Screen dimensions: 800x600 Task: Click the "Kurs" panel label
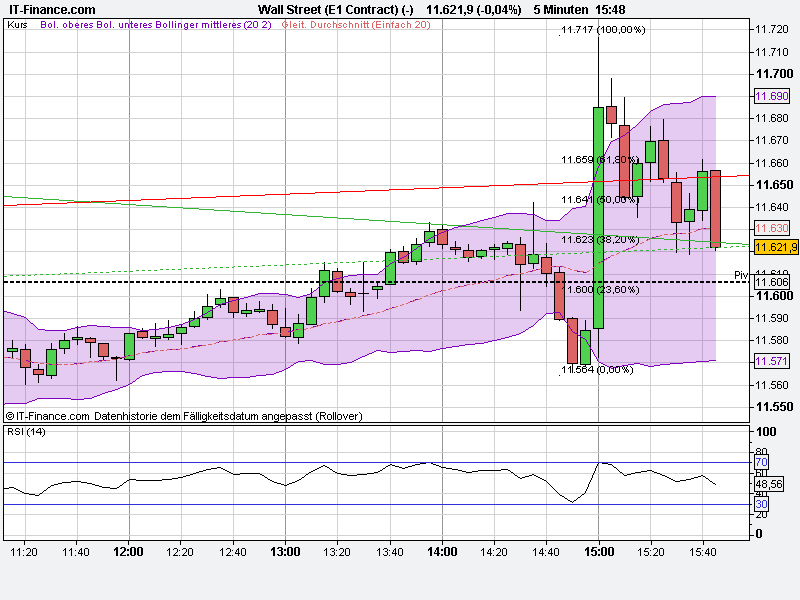click(x=16, y=29)
